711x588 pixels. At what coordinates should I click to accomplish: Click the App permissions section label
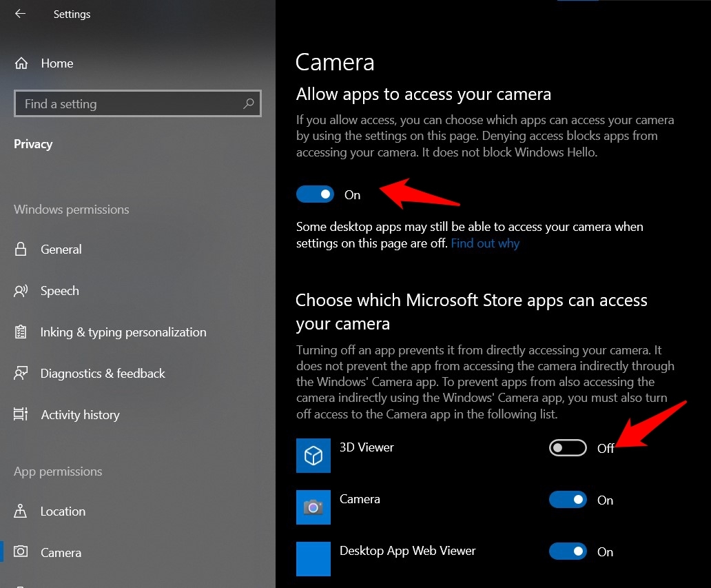click(x=58, y=472)
